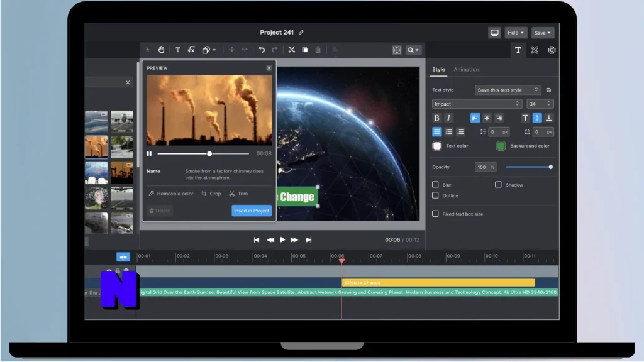
Task: Toggle bold formatting
Action: coord(436,118)
